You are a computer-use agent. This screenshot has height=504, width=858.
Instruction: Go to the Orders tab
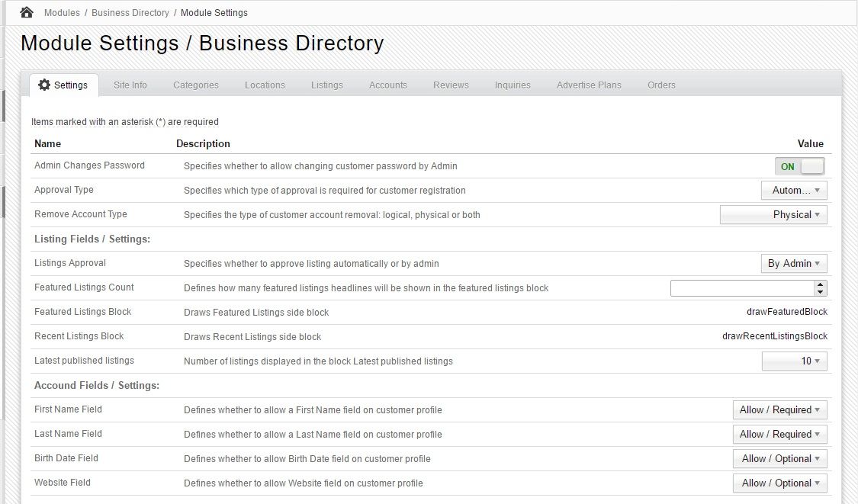coord(661,85)
